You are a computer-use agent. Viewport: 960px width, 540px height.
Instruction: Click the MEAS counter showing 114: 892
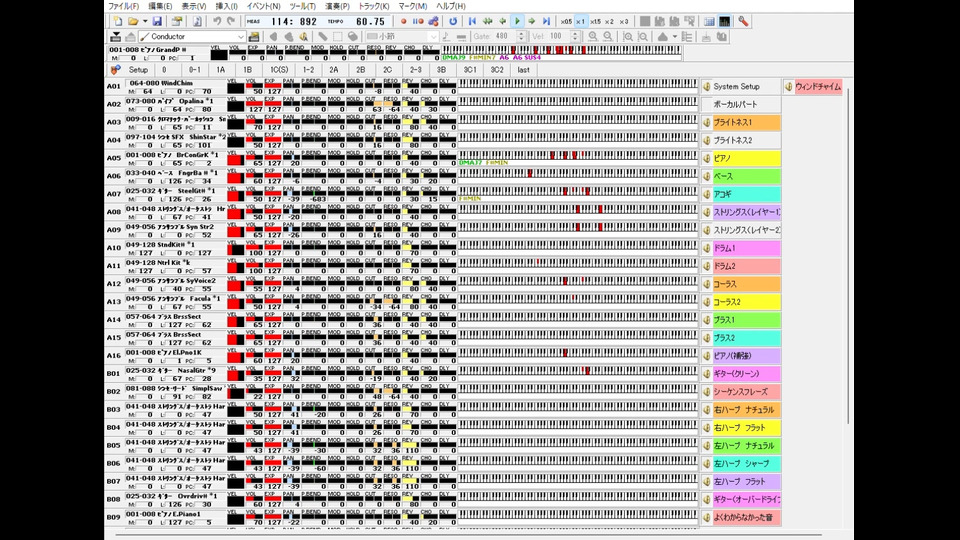294,21
